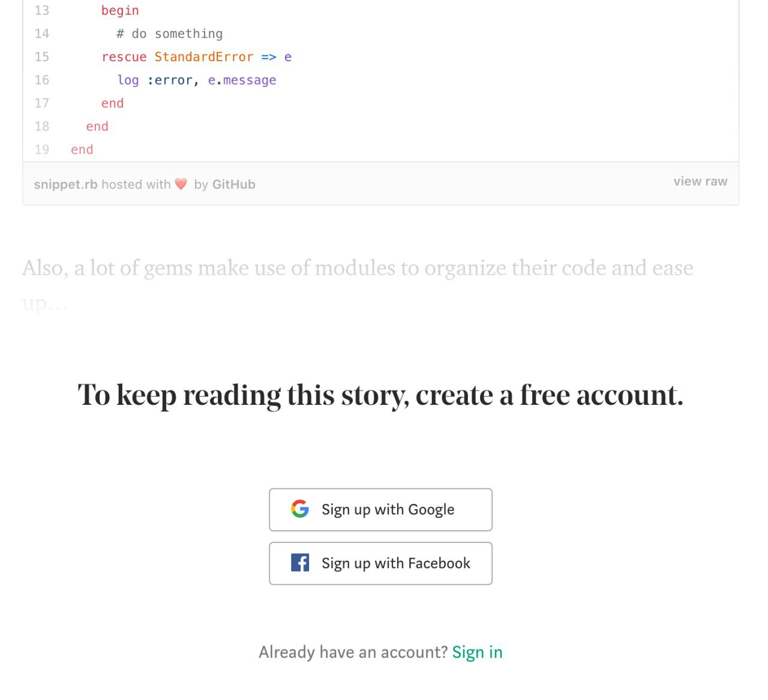Select line number 17 in the gist

(x=42, y=103)
